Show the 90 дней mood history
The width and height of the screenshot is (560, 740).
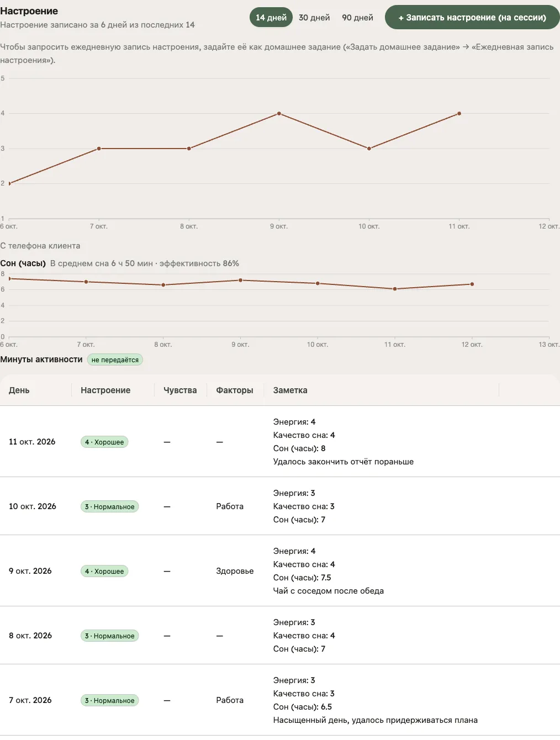(357, 18)
